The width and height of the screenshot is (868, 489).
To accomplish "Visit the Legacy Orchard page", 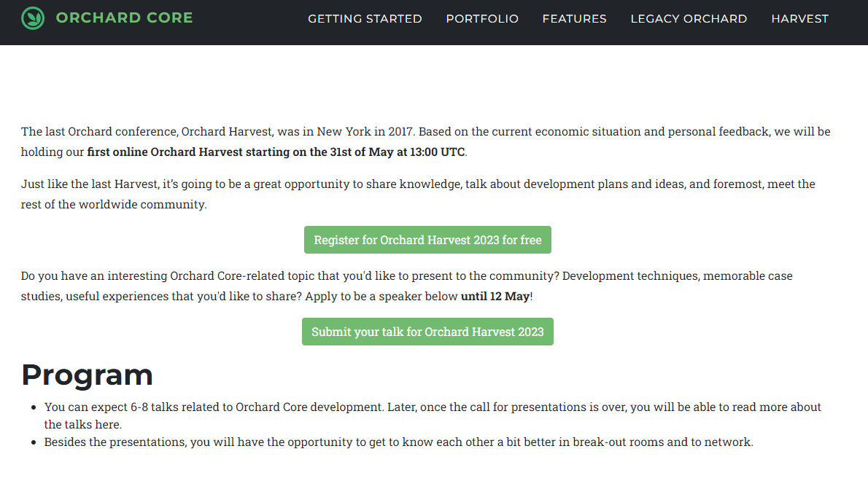I will (x=689, y=19).
